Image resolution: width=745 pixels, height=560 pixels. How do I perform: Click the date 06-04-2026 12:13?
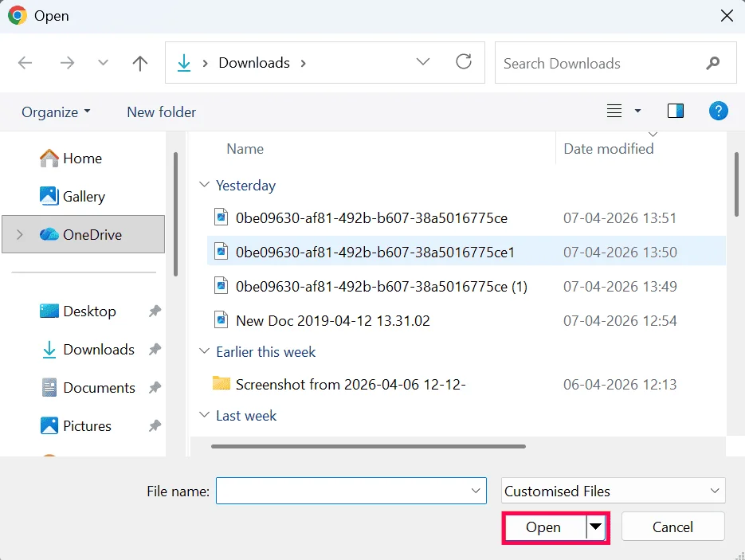(x=620, y=384)
